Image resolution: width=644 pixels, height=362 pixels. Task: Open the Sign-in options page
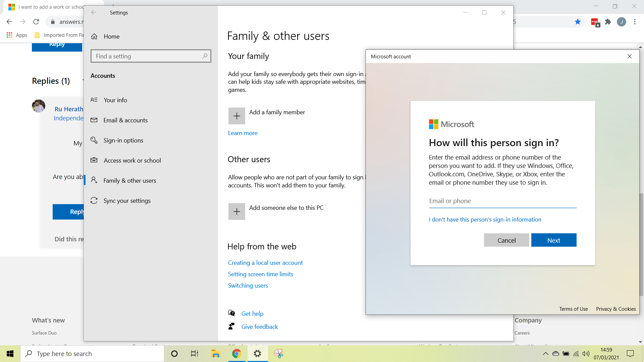point(123,140)
